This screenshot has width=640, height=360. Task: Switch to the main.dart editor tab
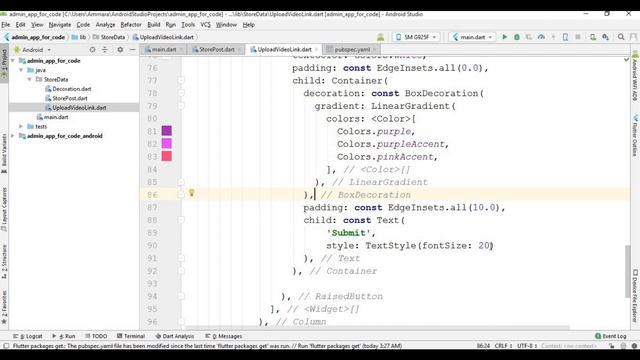[164, 49]
